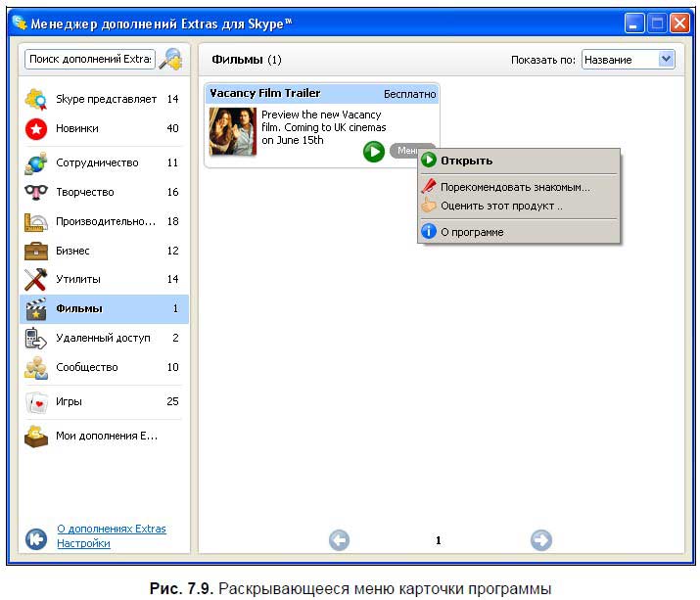Go to next page arrow
Image resolution: width=700 pixels, height=600 pixels.
540,539
